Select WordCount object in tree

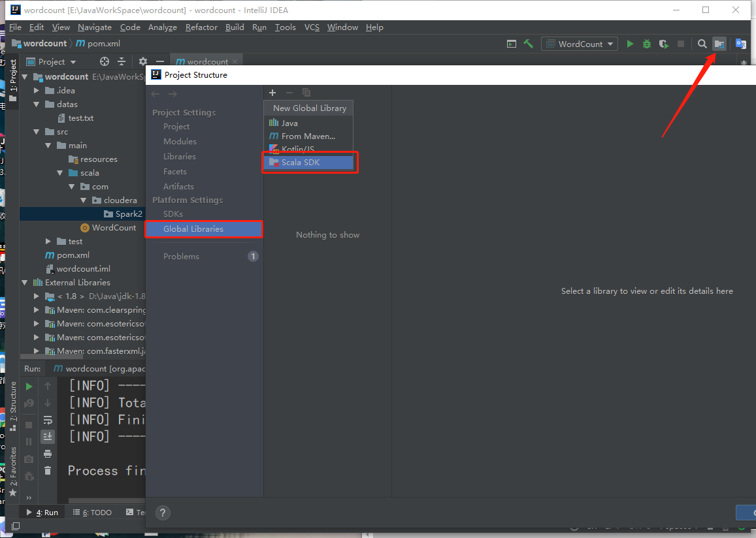114,228
